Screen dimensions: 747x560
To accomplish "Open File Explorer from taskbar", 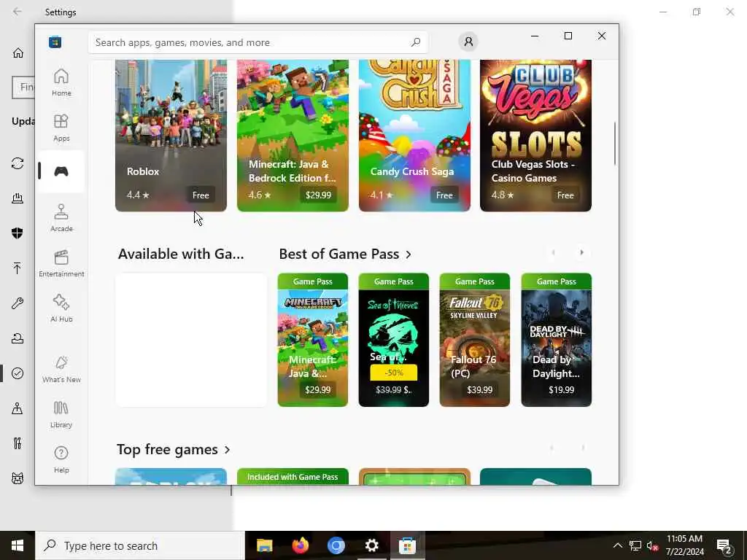I will 264,545.
